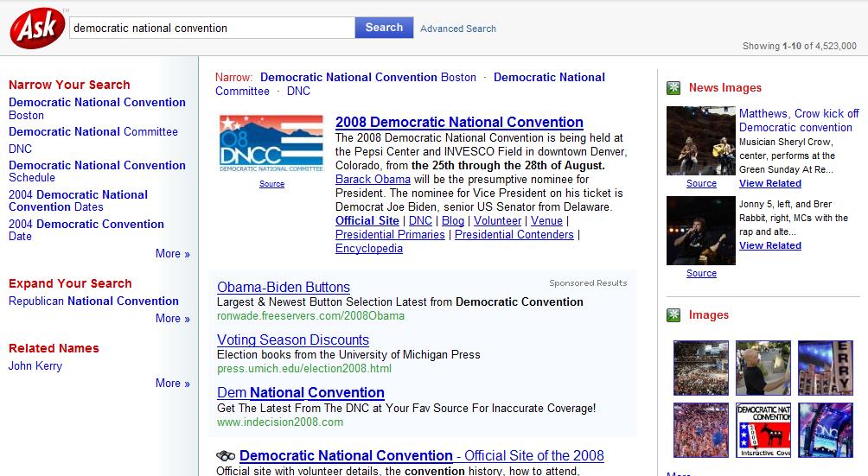Click the Ask logo icon

36,29
